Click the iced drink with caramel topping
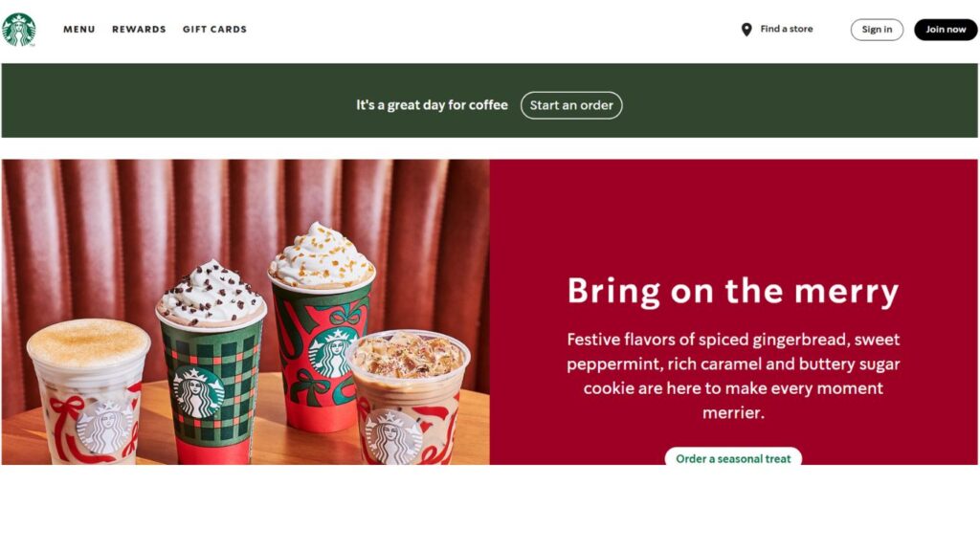The height and width of the screenshot is (551, 980). coord(408,397)
